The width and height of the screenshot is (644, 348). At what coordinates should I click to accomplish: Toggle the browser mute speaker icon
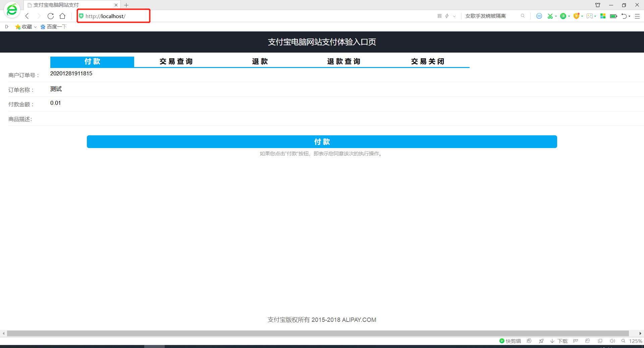(612, 341)
